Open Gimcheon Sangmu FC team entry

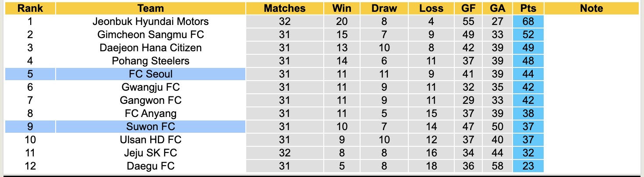click(x=150, y=35)
